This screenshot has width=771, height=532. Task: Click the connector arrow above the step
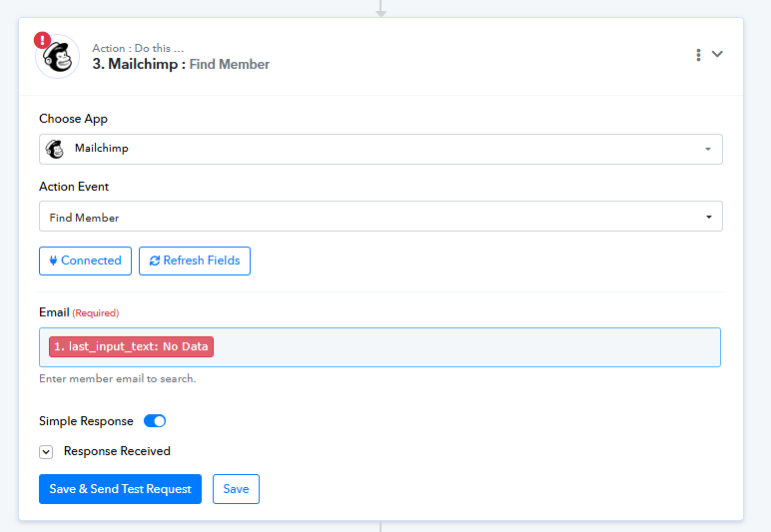coord(381,10)
